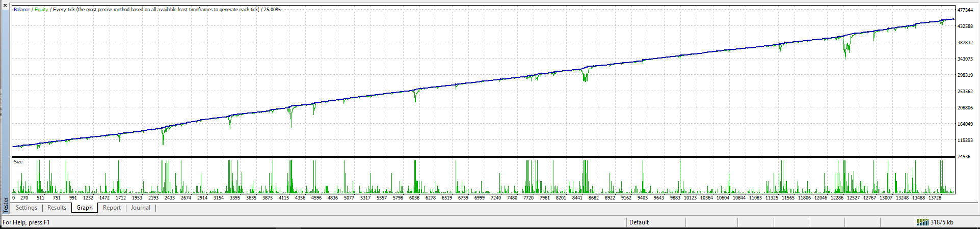The width and height of the screenshot is (980, 229).
Task: Click the blue Balance legend label
Action: click(x=22, y=10)
